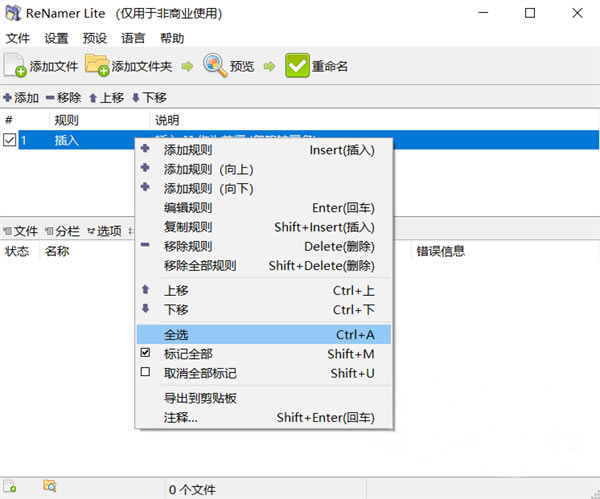Click the 说明 column header

(375, 121)
